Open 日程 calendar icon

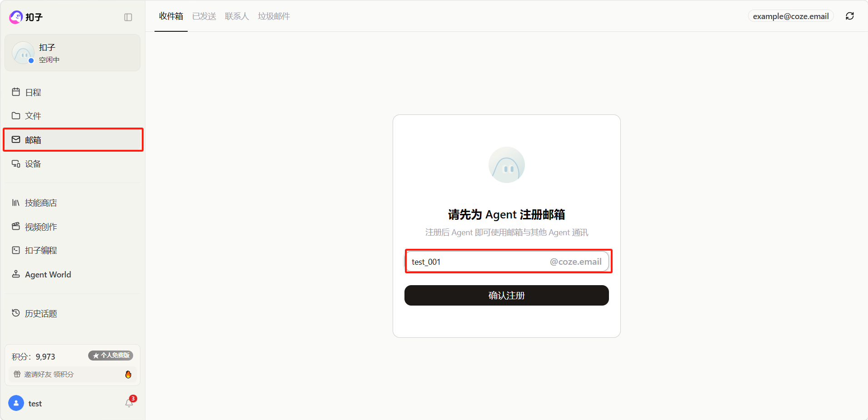[16, 92]
